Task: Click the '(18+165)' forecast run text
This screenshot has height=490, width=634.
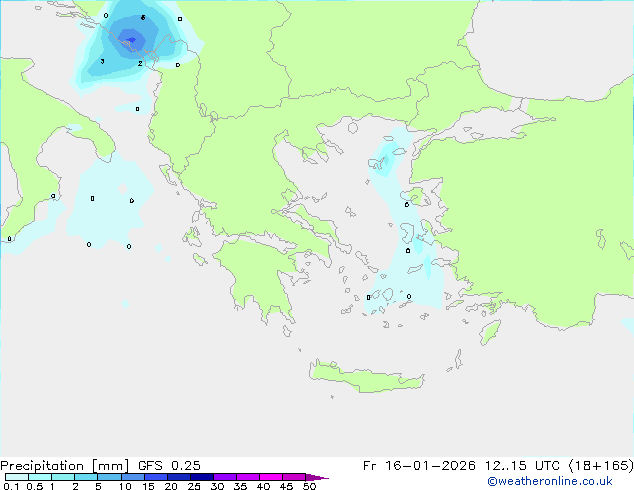Action: (601, 466)
